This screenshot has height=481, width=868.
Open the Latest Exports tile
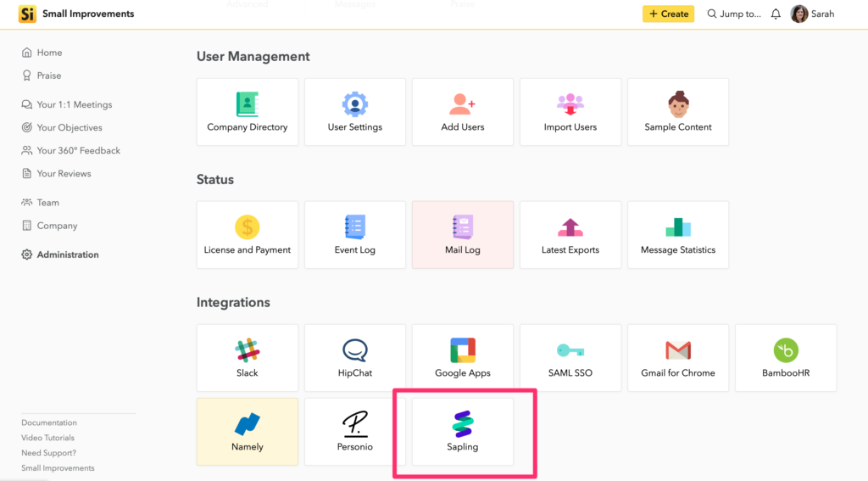coord(570,235)
